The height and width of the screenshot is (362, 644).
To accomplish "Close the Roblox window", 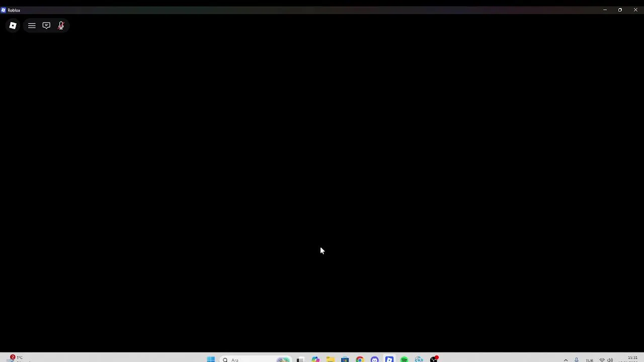I will pos(635,10).
